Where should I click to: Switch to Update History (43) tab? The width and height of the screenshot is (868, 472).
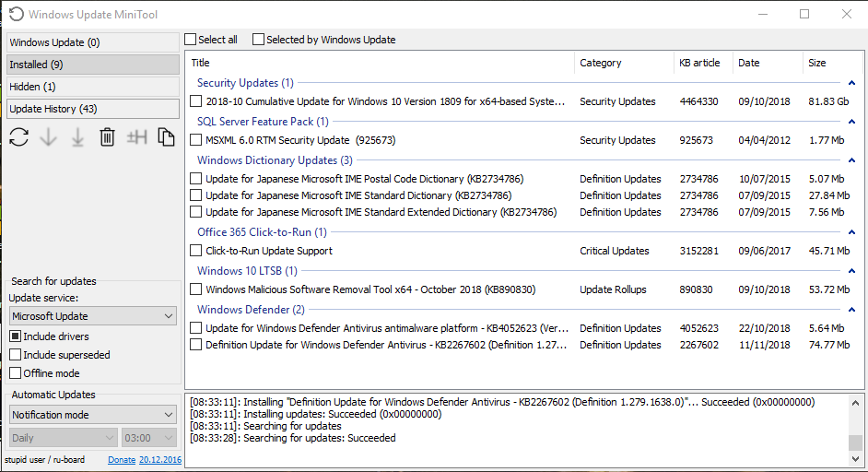click(x=93, y=109)
